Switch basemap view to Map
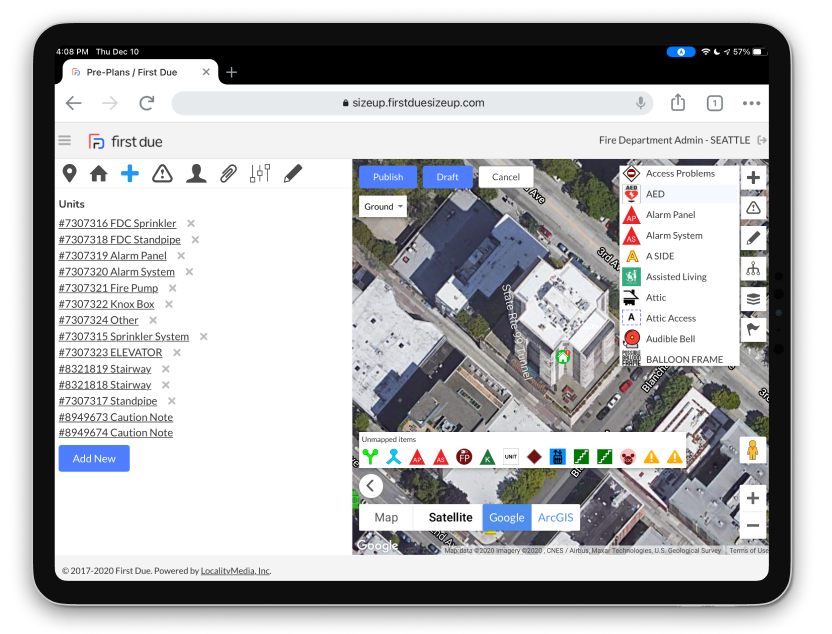Image resolution: width=832 pixels, height=634 pixels. coord(386,517)
